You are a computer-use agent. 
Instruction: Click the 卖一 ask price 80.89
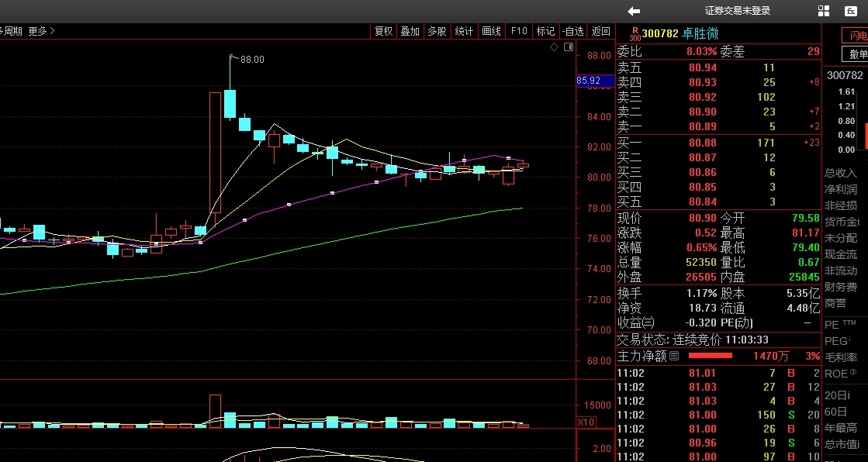[x=703, y=126]
